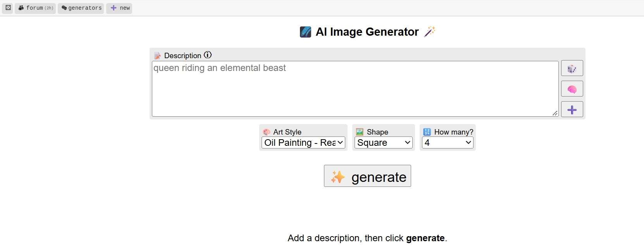Screen dimensions: 644x247
Task: Click the purple plus button beside the description
Action: click(572, 109)
